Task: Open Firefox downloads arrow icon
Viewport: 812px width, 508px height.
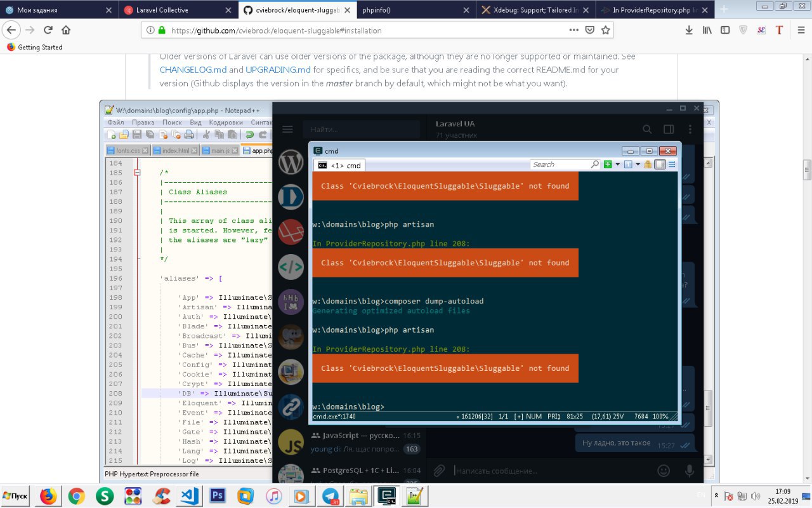Action: pos(689,30)
